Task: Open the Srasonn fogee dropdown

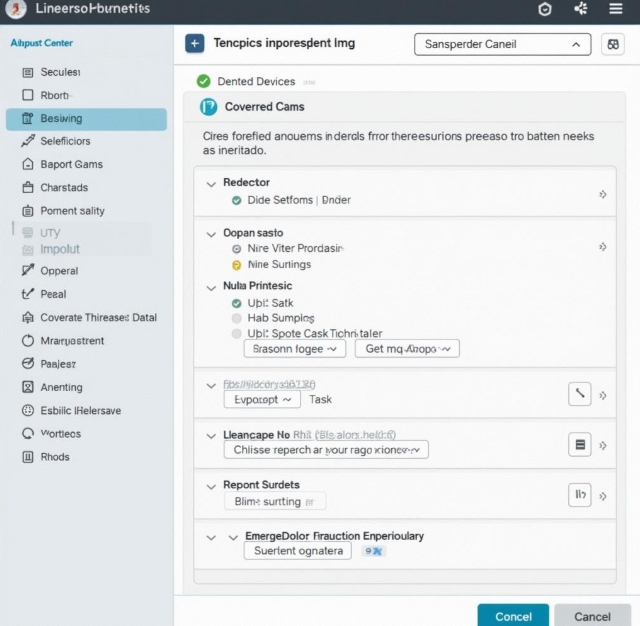Action: (x=295, y=349)
